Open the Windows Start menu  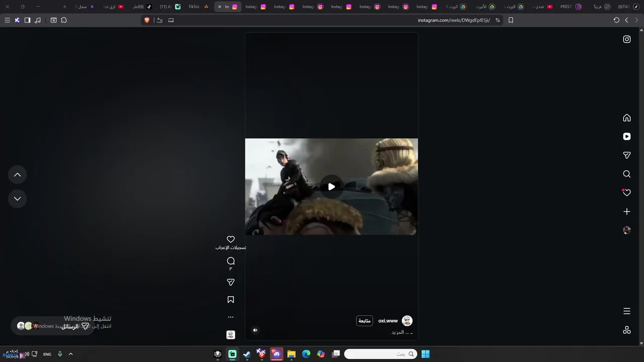pos(425,354)
